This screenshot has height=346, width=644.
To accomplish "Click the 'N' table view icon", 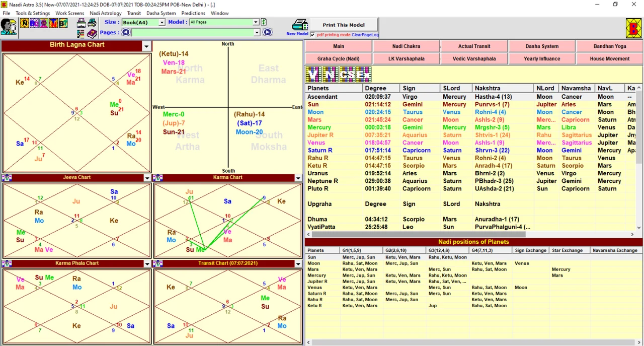I will (x=331, y=75).
